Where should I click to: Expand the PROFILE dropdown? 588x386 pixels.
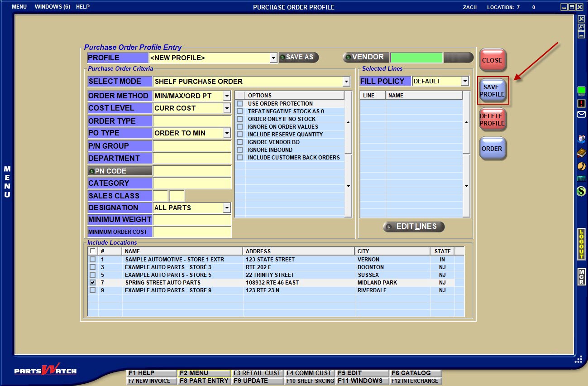click(x=273, y=58)
